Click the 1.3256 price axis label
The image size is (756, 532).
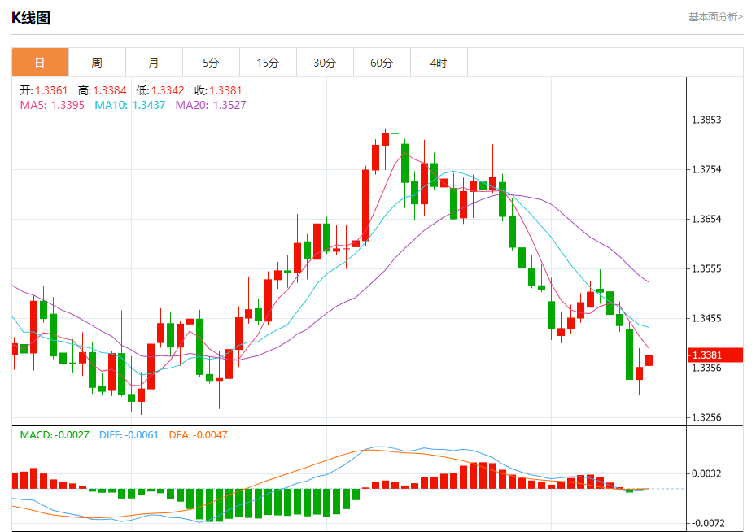(x=706, y=417)
